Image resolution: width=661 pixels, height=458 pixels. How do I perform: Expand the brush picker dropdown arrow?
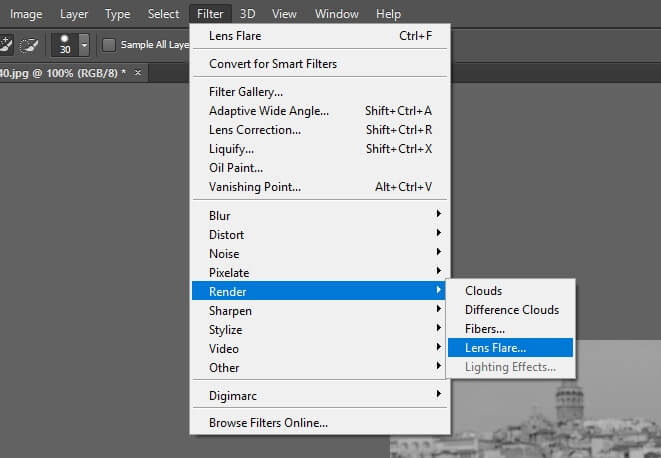(84, 45)
